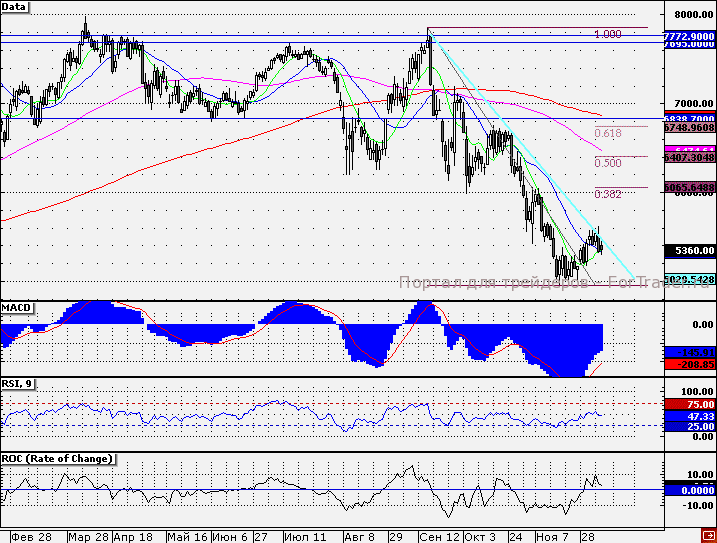The width and height of the screenshot is (717, 543).
Task: Click the ROC (Rate of Change) label
Action: (58, 459)
